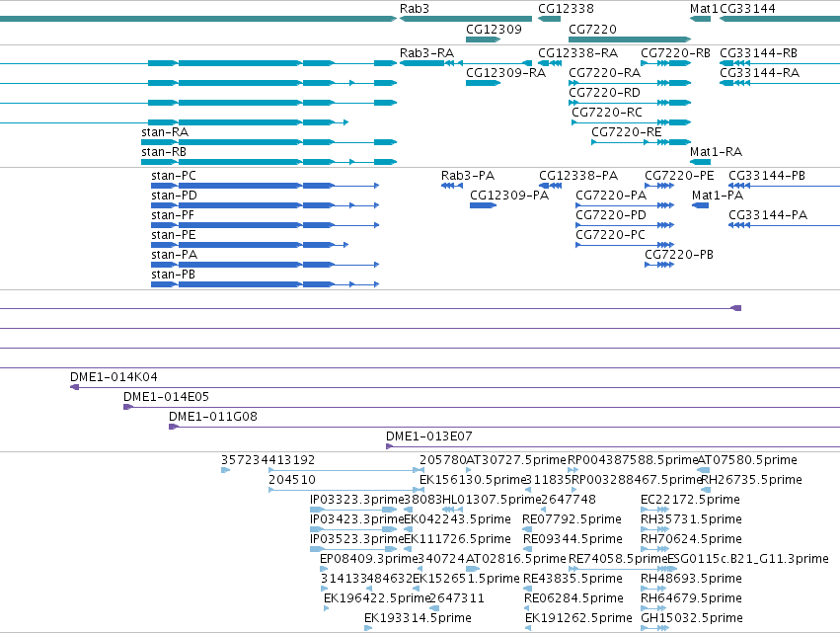Click the CG7220-PE protein label
Viewport: 840px width, 633px height.
click(x=679, y=176)
